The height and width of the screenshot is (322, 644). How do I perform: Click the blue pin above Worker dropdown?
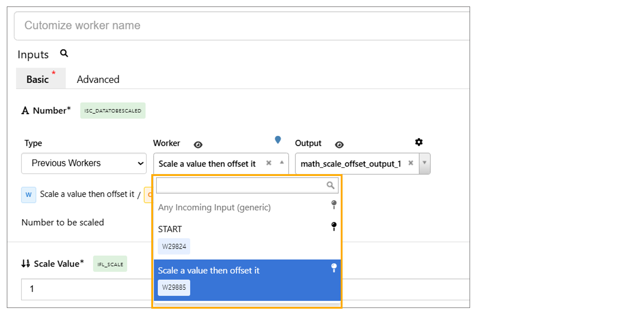point(278,140)
